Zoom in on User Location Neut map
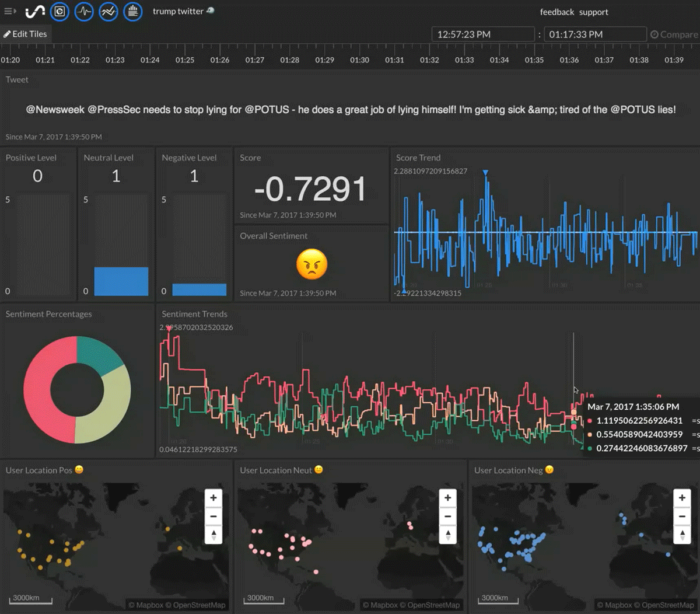Viewport: 700px width, 614px height. click(x=447, y=498)
